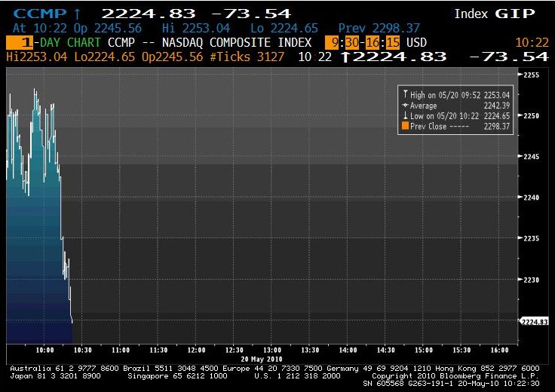Click the 10:30 time axis label

pos(82,351)
